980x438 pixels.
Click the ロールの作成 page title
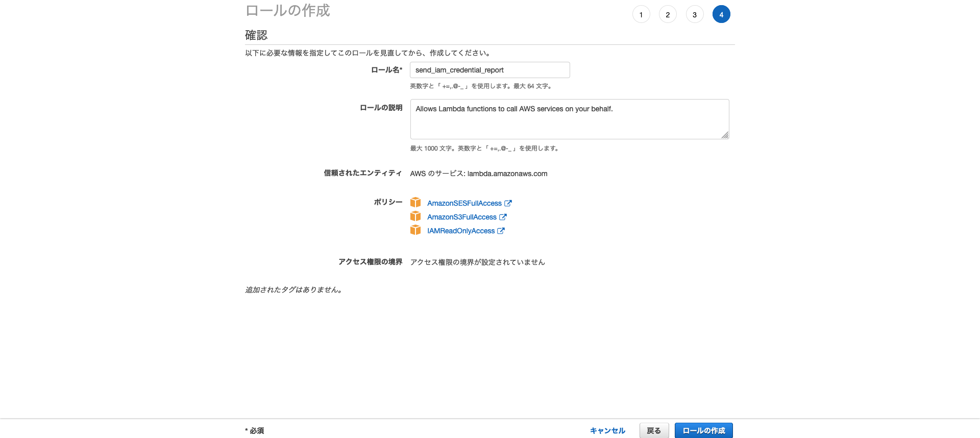pyautogui.click(x=287, y=10)
